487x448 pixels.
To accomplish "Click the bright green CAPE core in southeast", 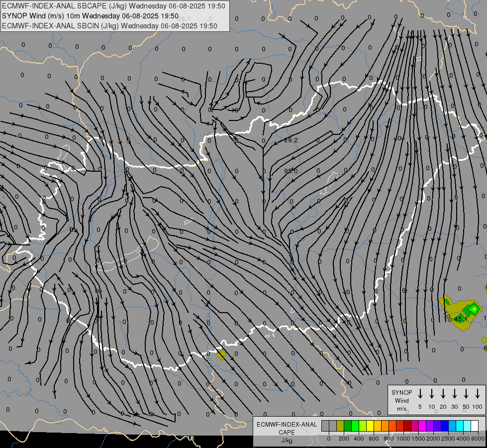I will click(474, 309).
